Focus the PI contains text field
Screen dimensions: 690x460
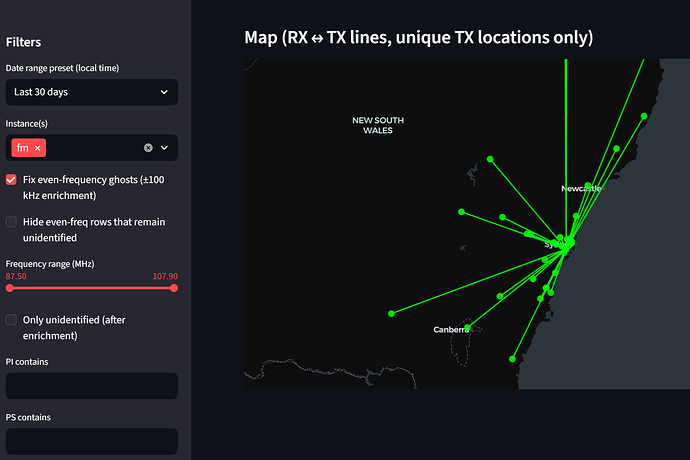[92, 386]
